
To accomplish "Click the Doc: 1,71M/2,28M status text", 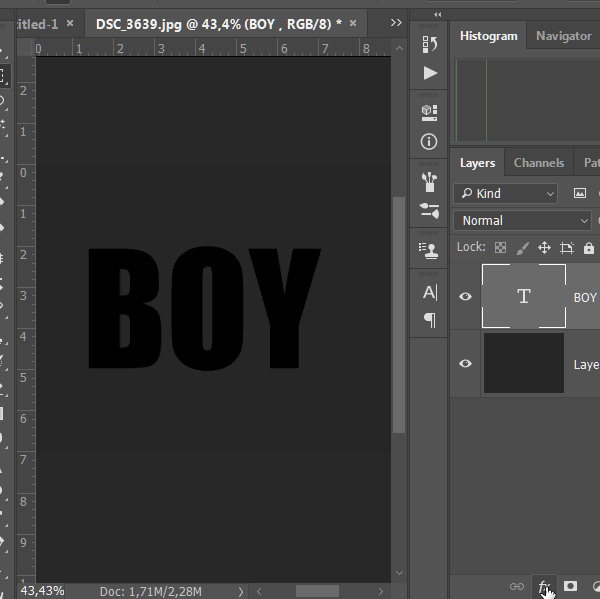I will click(151, 592).
